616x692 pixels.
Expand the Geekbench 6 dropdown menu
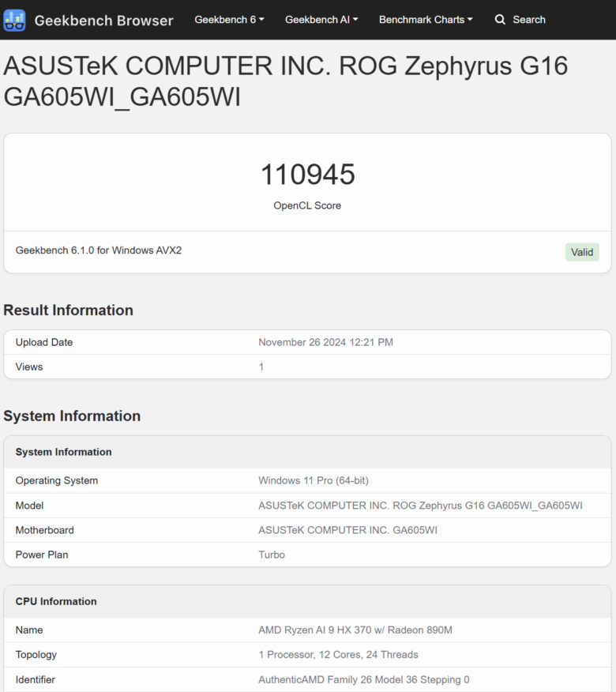click(229, 20)
